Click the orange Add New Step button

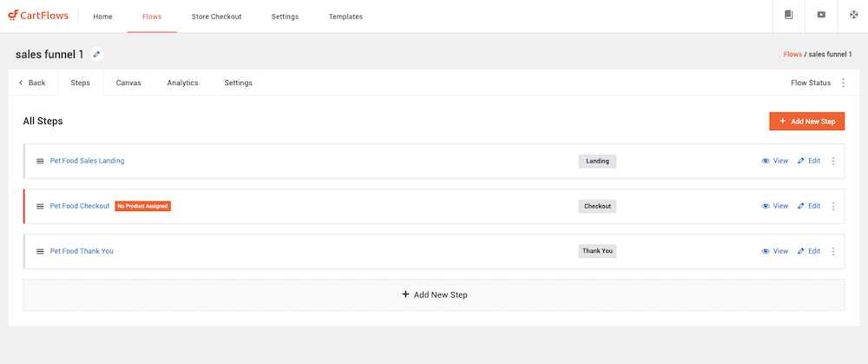806,122
